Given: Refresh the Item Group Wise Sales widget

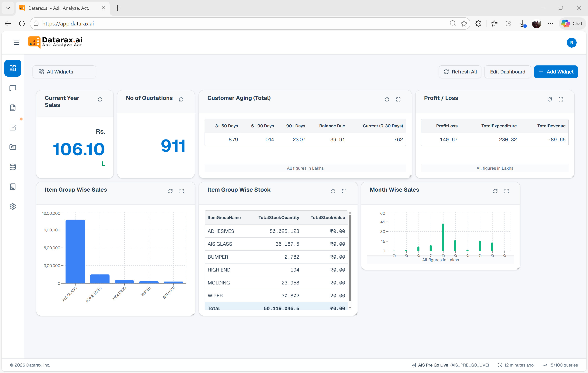Looking at the screenshot, I should pyautogui.click(x=171, y=191).
